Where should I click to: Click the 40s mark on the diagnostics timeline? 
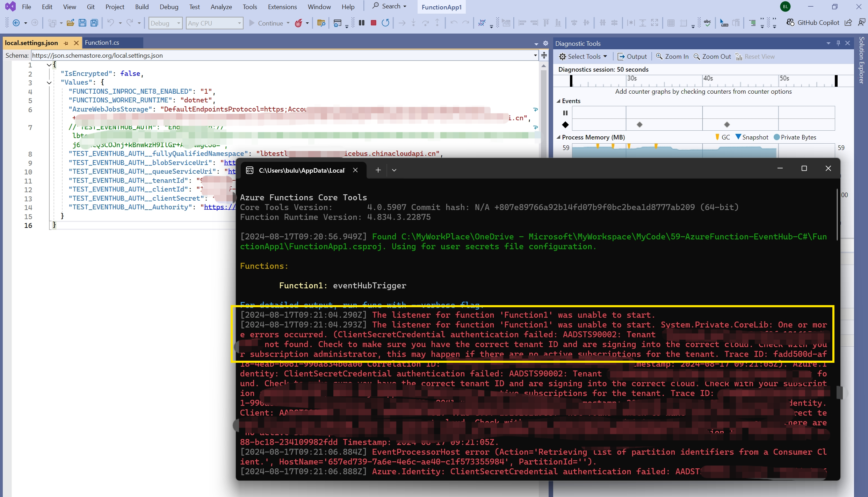tap(708, 79)
